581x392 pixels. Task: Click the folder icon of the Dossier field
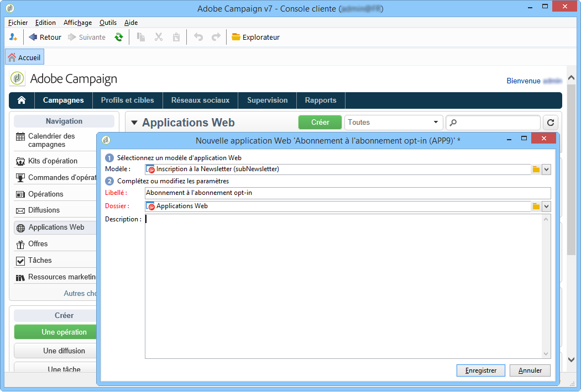coord(536,206)
